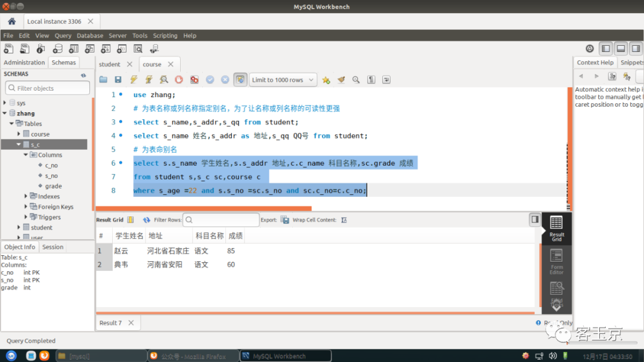The height and width of the screenshot is (362, 644).
Task: Run Explain plan magnifier icon
Action: pos(164,80)
